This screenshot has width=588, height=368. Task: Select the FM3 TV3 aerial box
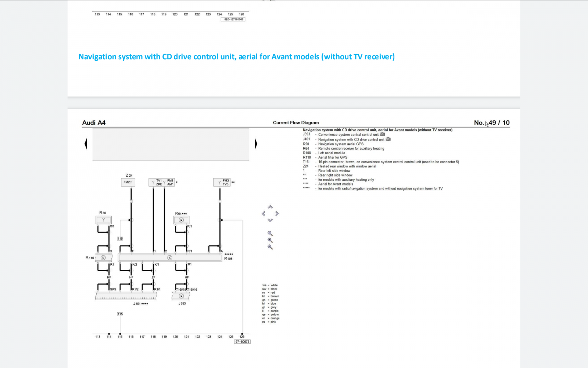(x=222, y=182)
